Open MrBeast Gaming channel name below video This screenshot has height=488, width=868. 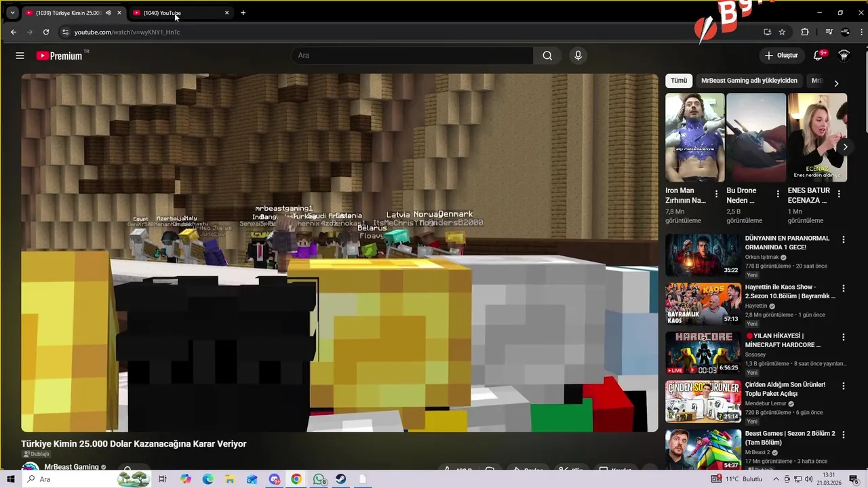click(x=71, y=467)
